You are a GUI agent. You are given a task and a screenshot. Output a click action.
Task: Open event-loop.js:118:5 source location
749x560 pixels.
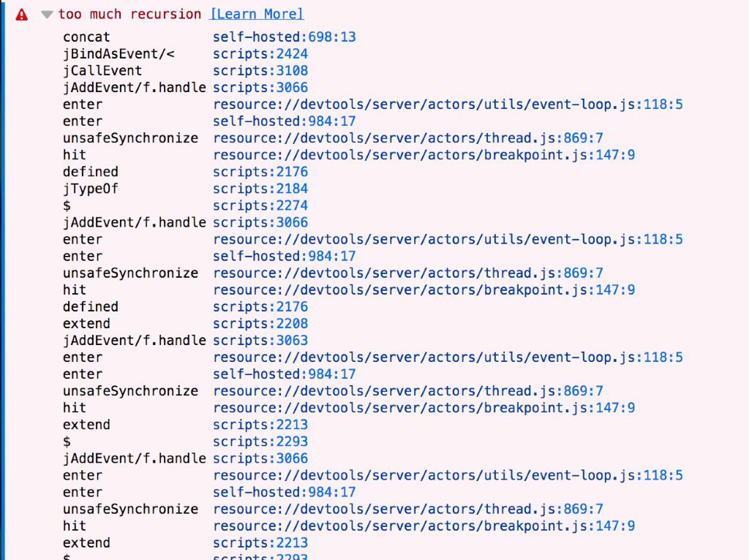point(447,104)
